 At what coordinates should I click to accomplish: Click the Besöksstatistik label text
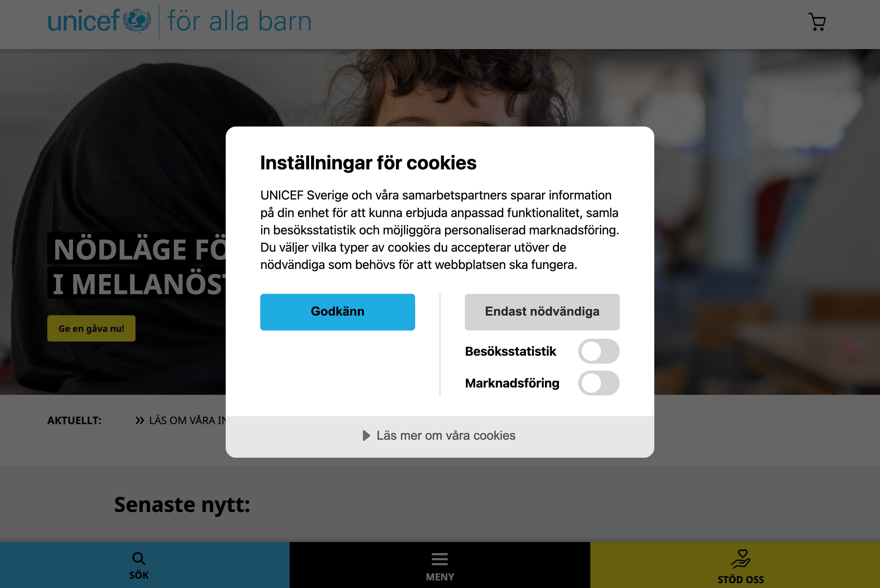510,351
